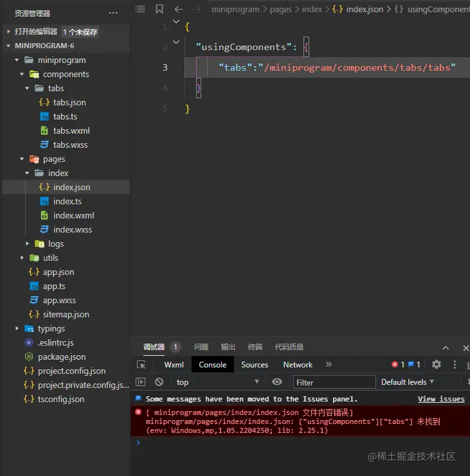The height and width of the screenshot is (476, 470).
Task: Switch to the 调试器 tab
Action: pos(154,347)
